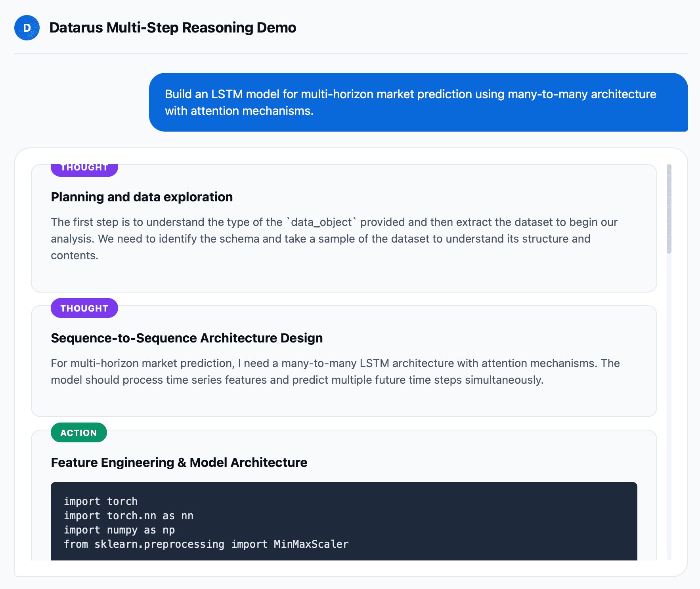Click the "import torch.nn as nn" line
The height and width of the screenshot is (589, 700).
pyautogui.click(x=128, y=516)
